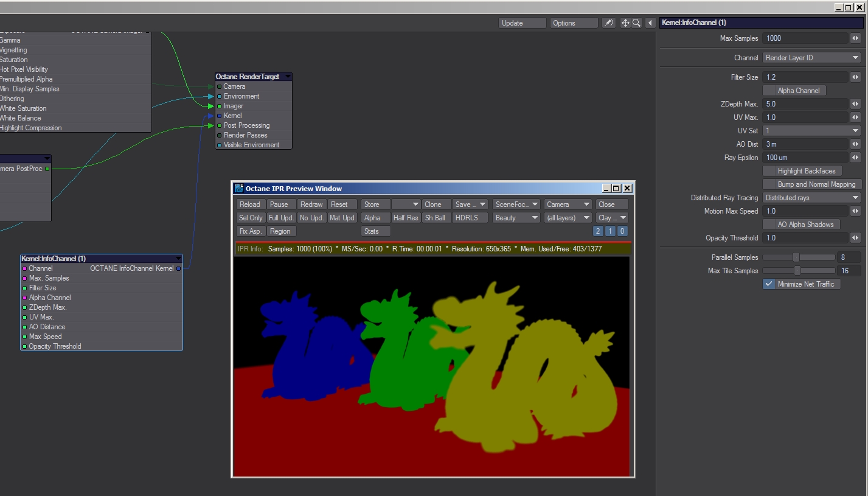Click Redraw in IPR window
Viewport: 868px width, 496px height.
(x=312, y=204)
